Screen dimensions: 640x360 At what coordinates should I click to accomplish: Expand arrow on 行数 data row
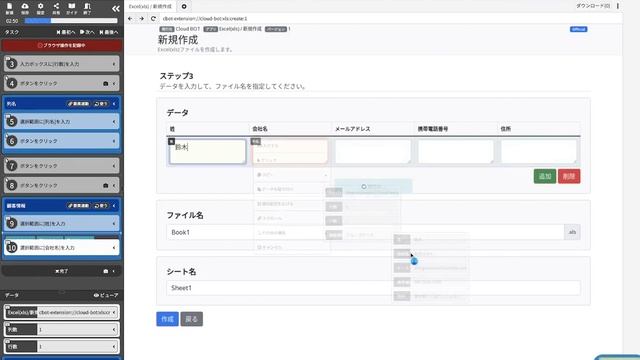pyautogui.click(x=114, y=347)
